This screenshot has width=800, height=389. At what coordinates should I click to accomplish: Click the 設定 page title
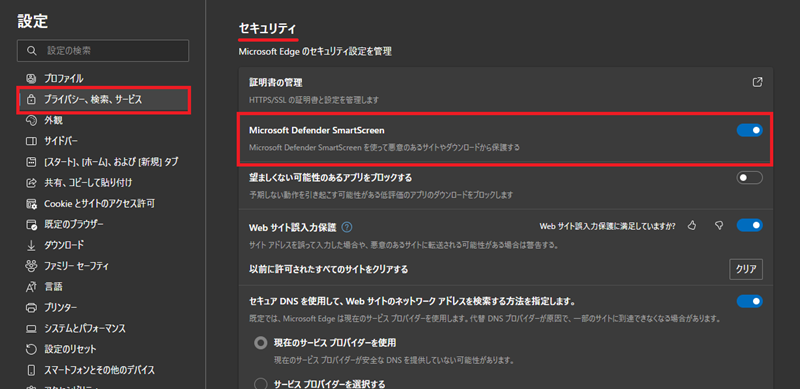(x=33, y=21)
